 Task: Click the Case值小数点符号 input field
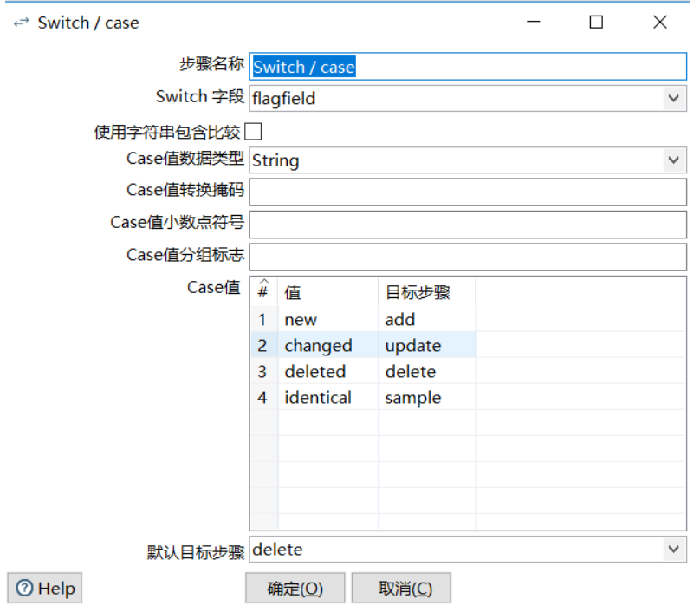[x=468, y=225]
